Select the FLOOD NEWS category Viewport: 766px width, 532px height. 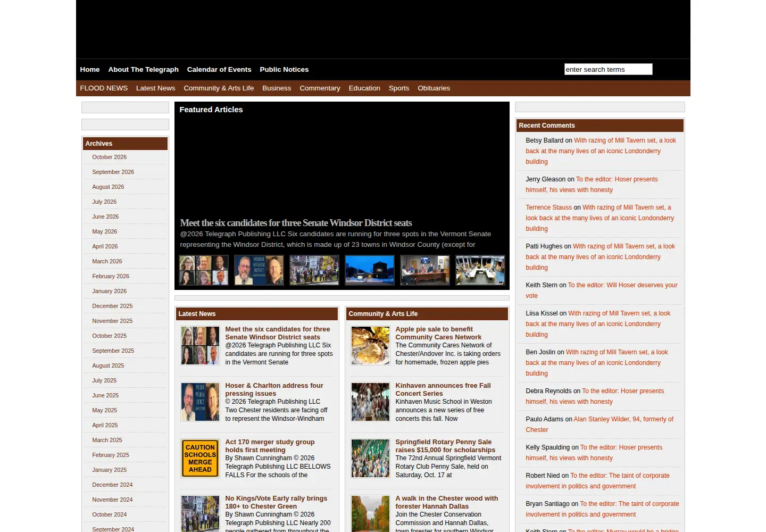[104, 88]
